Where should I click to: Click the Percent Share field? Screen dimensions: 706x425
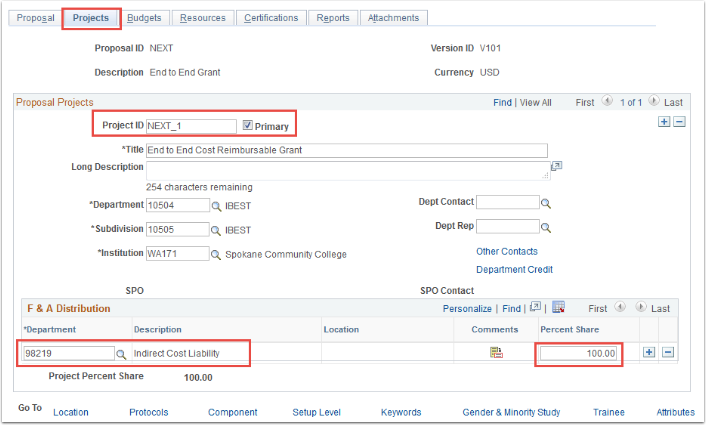pyautogui.click(x=579, y=353)
